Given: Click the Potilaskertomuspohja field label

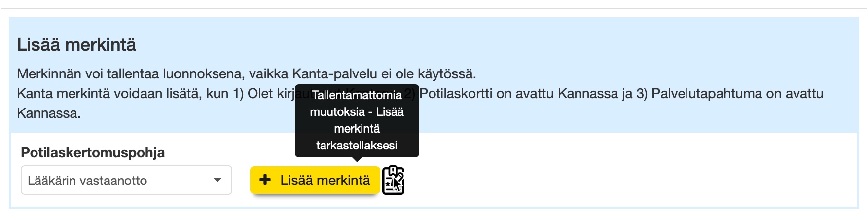Looking at the screenshot, I should [93, 153].
